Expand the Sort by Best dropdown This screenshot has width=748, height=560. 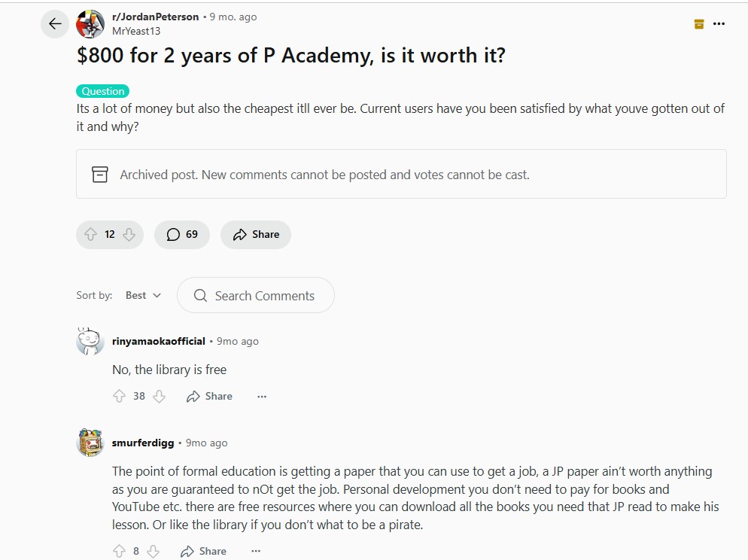[x=143, y=295]
